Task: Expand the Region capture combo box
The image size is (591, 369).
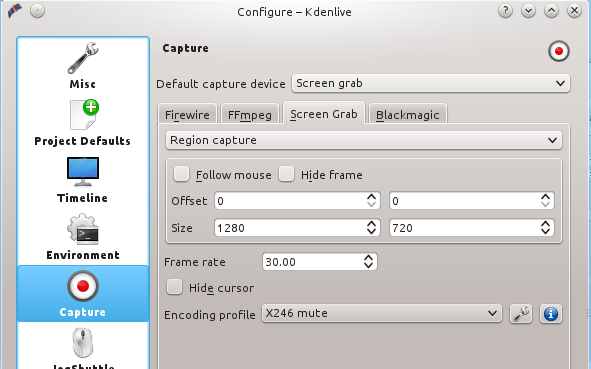Action: [364, 140]
